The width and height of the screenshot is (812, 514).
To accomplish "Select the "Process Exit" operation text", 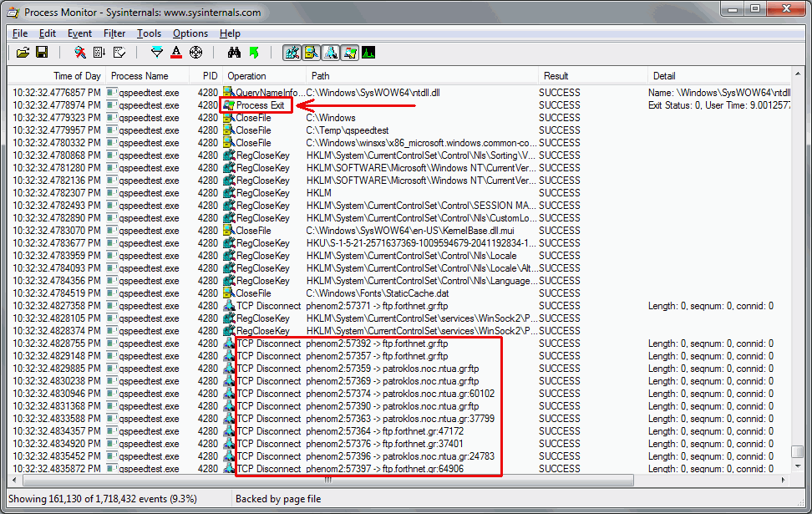I will 261,105.
